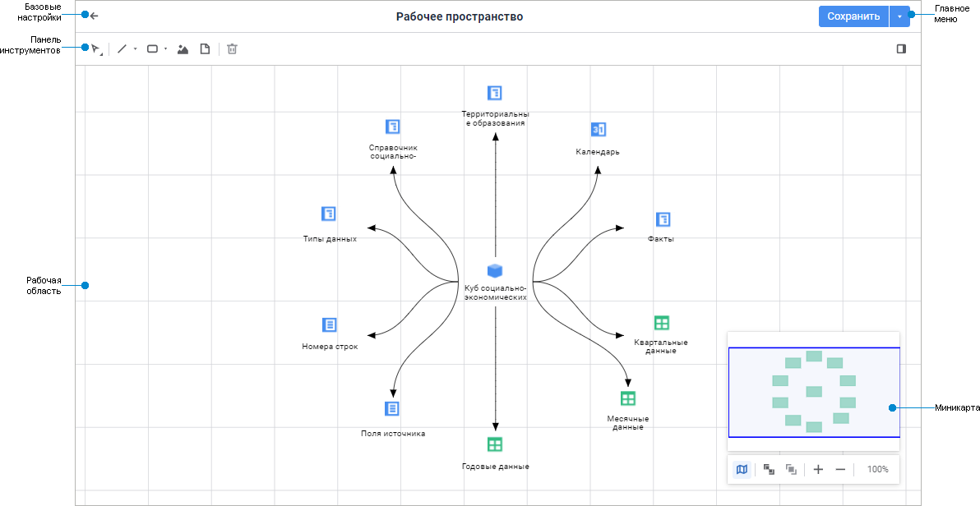The image size is (980, 506).
Task: Select the line drawing tool
Action: [122, 49]
